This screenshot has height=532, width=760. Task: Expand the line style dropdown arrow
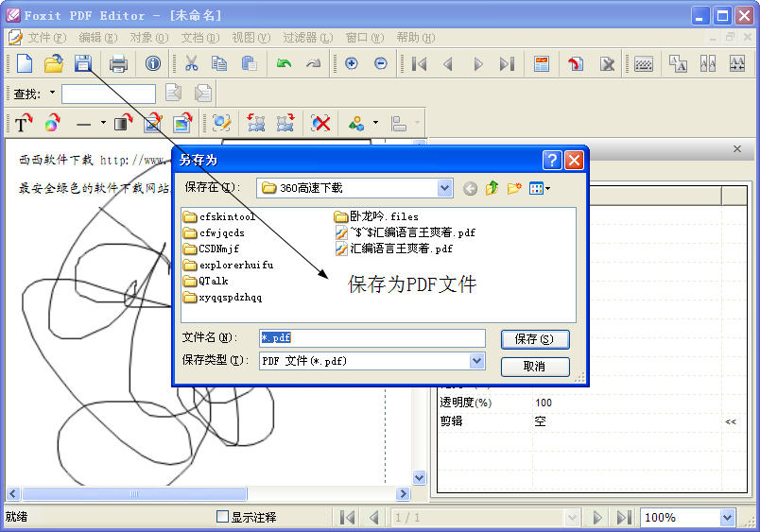point(103,123)
